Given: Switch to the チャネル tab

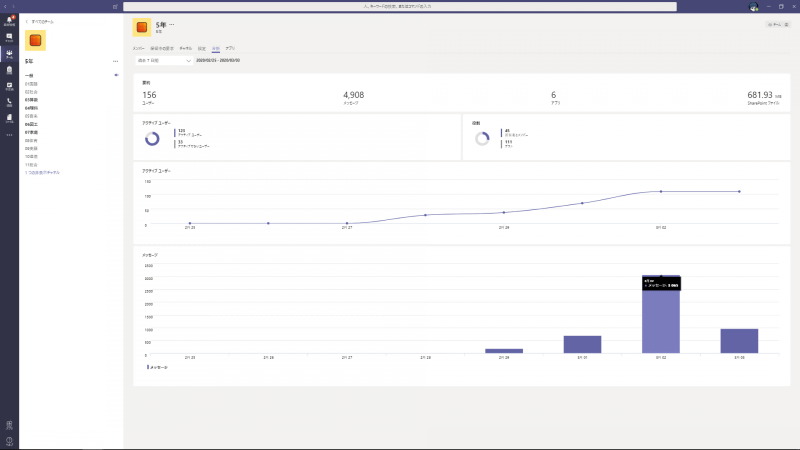Looking at the screenshot, I should [x=185, y=47].
